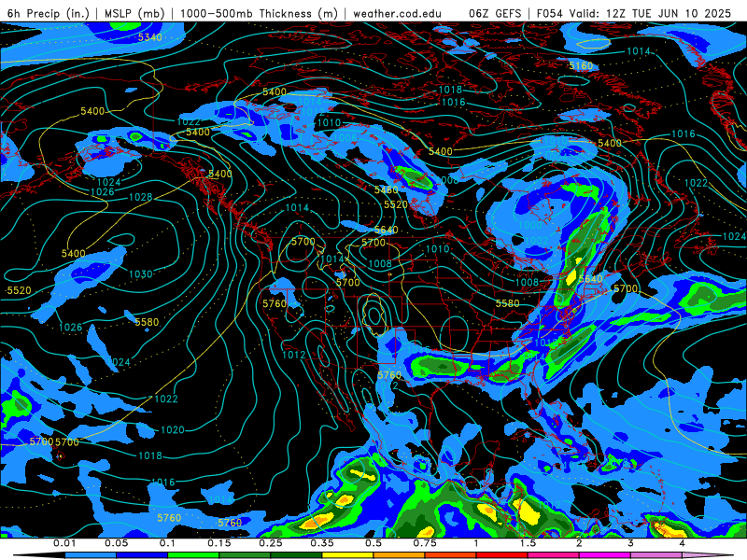747x560 pixels.
Task: Click the '06Z GEFS' model run label
Action: click(495, 13)
